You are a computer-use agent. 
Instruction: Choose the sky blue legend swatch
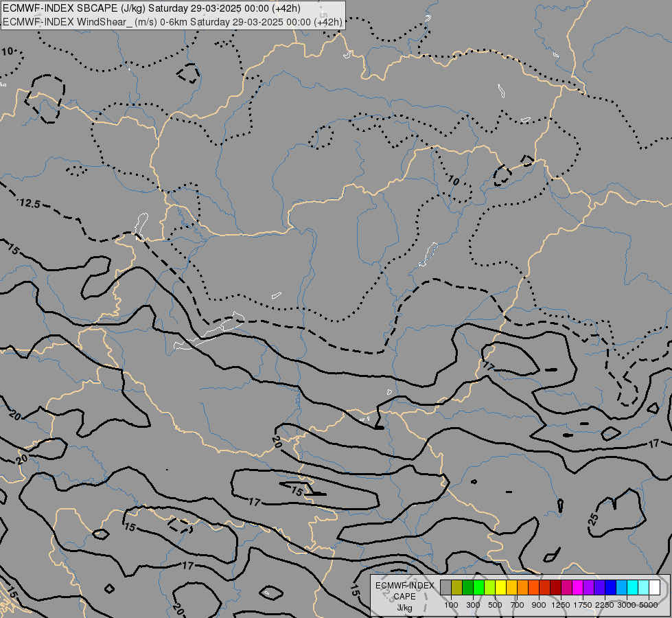tap(622, 588)
